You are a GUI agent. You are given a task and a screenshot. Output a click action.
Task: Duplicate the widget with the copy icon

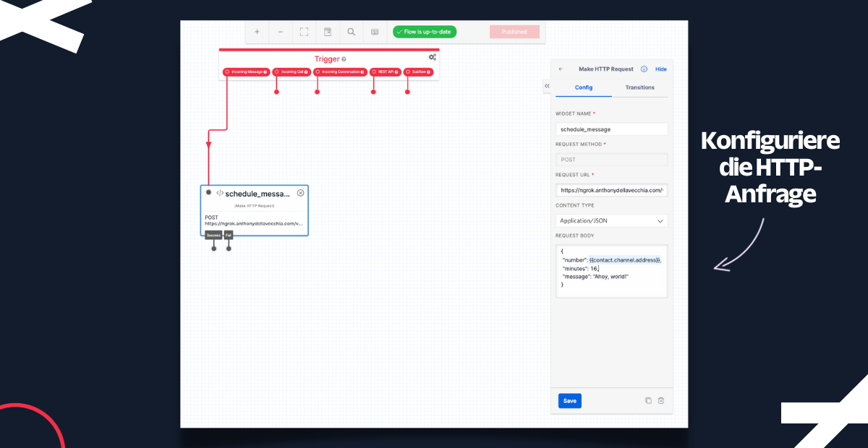click(648, 400)
